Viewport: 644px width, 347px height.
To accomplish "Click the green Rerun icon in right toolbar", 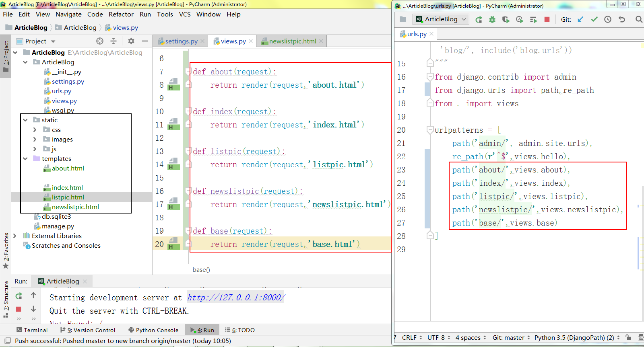I will [x=479, y=19].
